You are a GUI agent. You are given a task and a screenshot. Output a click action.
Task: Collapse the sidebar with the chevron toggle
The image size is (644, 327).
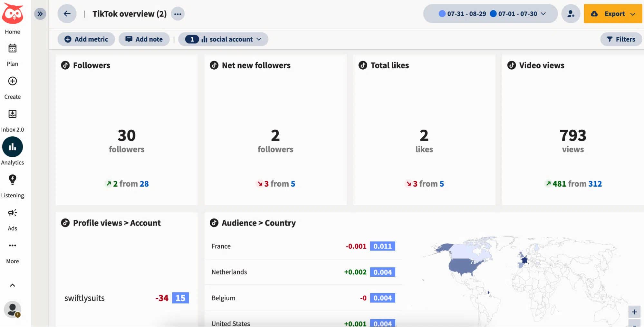pyautogui.click(x=40, y=14)
